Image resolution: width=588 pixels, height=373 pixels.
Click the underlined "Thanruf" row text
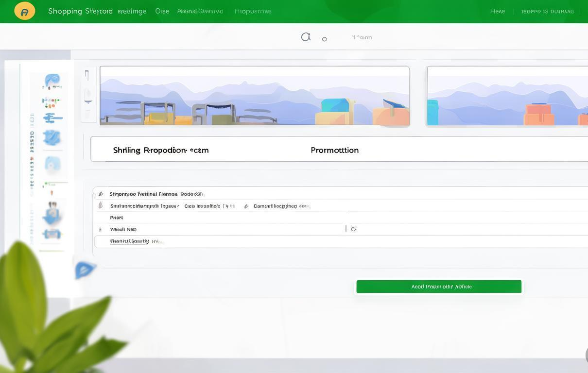coord(130,241)
